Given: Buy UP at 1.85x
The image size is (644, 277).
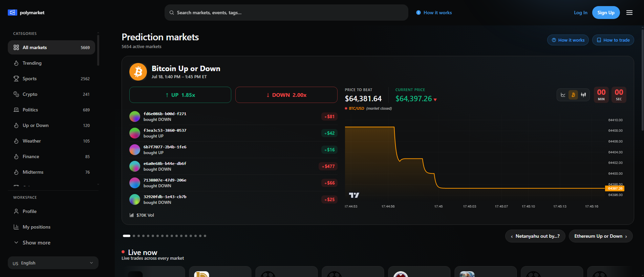Looking at the screenshot, I should coord(180,95).
